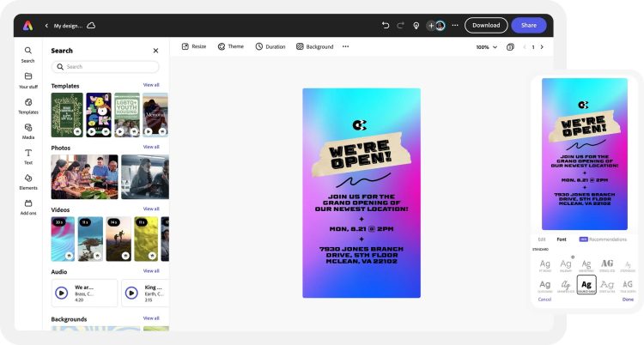Open Add ons in the sidebar

click(28, 208)
